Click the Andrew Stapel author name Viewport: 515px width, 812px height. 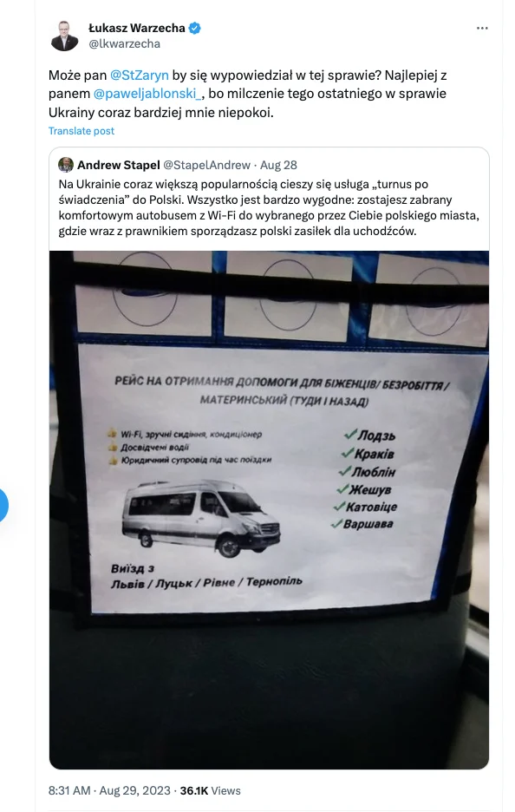point(119,165)
